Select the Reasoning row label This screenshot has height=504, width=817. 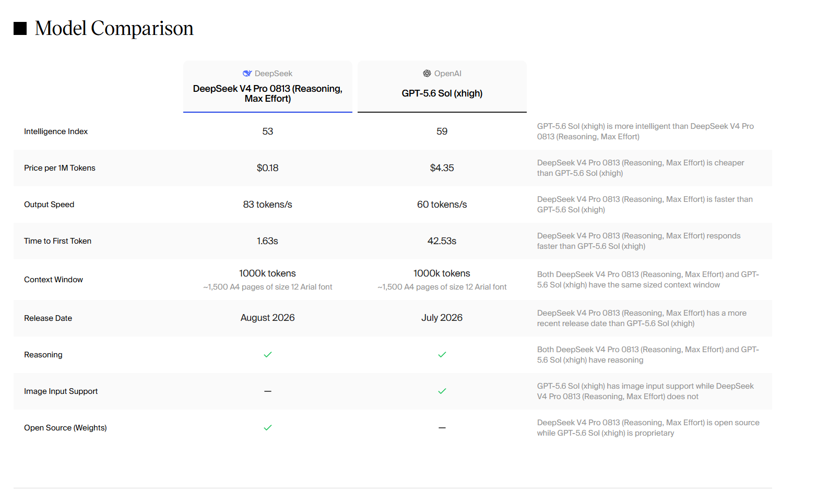(x=43, y=355)
